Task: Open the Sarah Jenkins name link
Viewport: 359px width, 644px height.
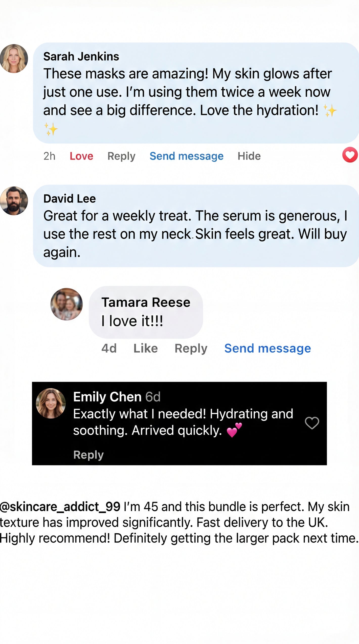Action: point(81,56)
